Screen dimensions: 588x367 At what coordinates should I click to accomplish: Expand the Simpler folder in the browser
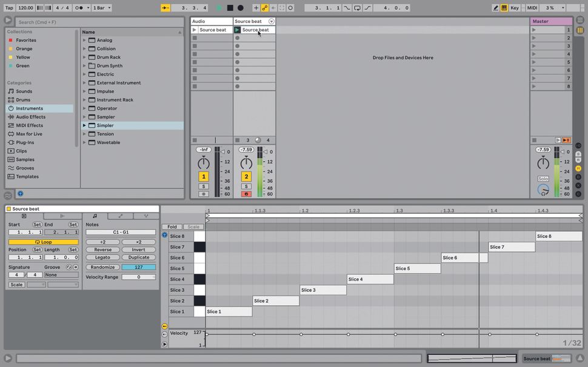(85, 125)
